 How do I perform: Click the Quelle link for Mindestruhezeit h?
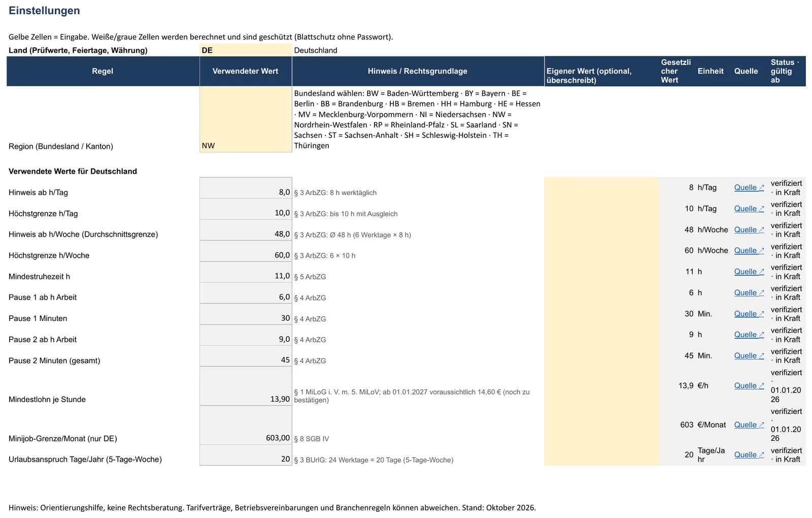[x=749, y=272]
